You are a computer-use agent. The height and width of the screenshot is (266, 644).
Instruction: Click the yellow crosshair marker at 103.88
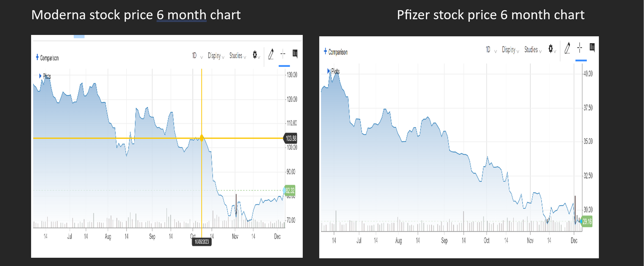[202, 138]
